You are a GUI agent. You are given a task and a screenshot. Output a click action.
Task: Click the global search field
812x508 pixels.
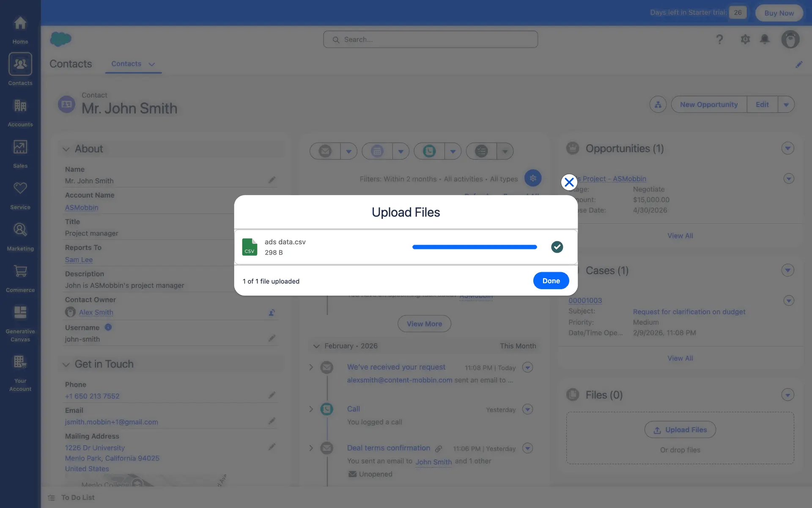pos(431,39)
